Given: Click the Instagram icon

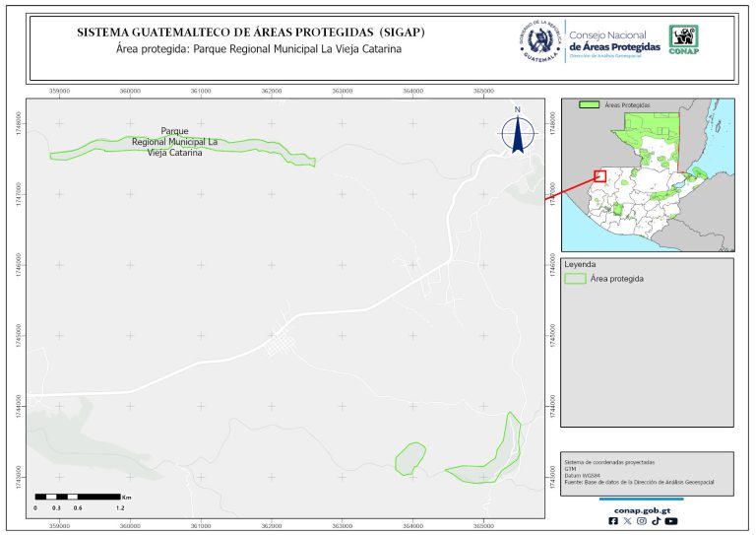Looking at the screenshot, I should [x=642, y=521].
